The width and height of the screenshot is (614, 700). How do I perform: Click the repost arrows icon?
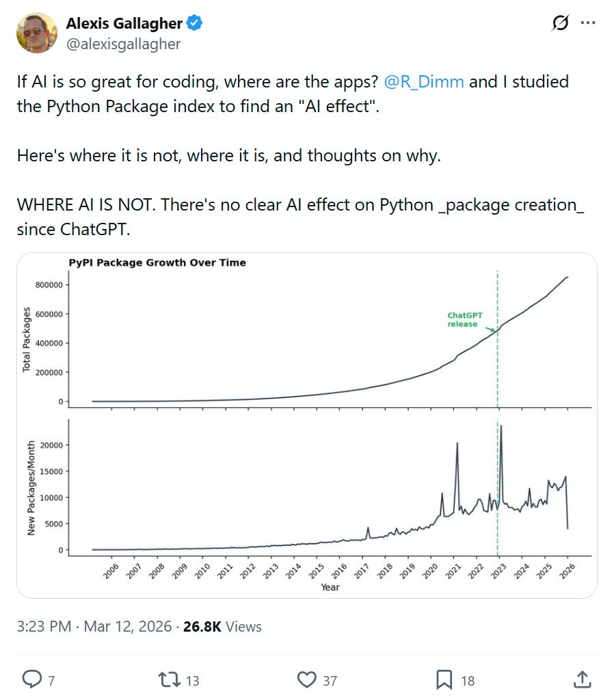click(x=168, y=679)
